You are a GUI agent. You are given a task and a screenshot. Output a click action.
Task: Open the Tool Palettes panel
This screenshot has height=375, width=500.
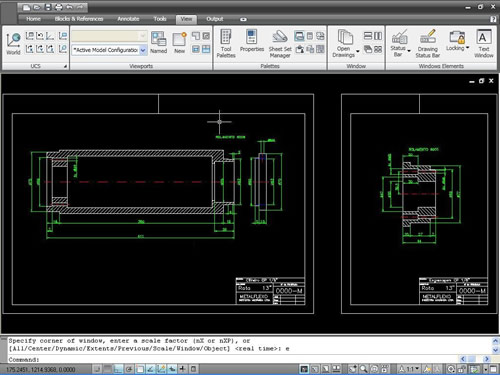226,43
